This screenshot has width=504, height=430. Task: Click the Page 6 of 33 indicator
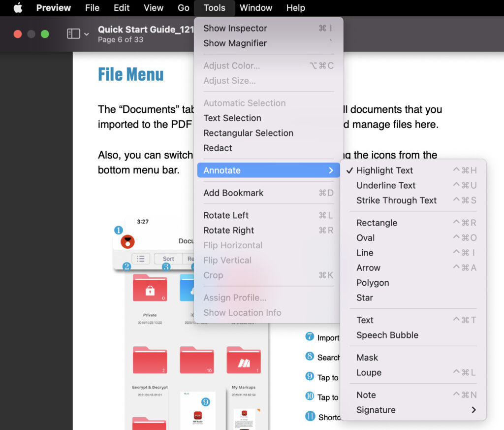click(121, 40)
